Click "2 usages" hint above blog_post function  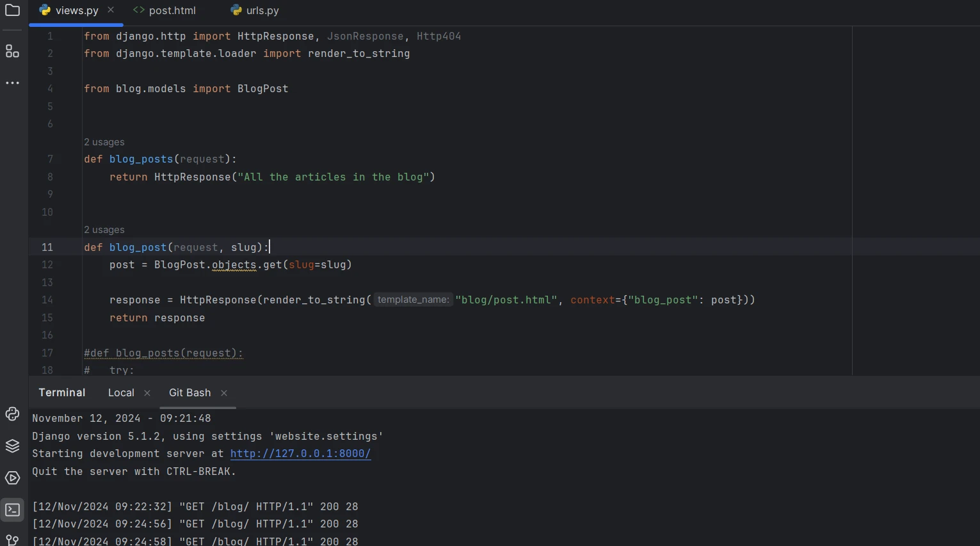click(x=104, y=230)
